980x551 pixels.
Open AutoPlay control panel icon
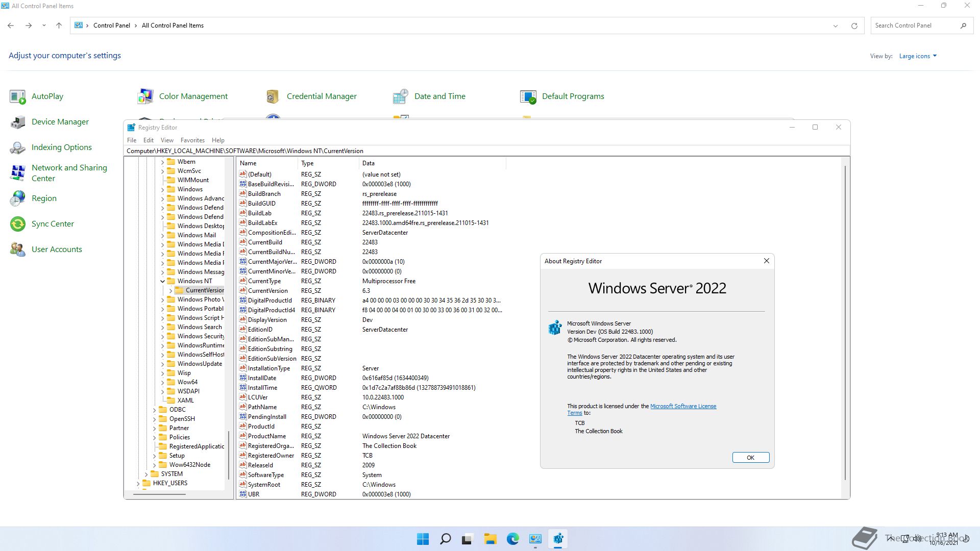click(18, 96)
